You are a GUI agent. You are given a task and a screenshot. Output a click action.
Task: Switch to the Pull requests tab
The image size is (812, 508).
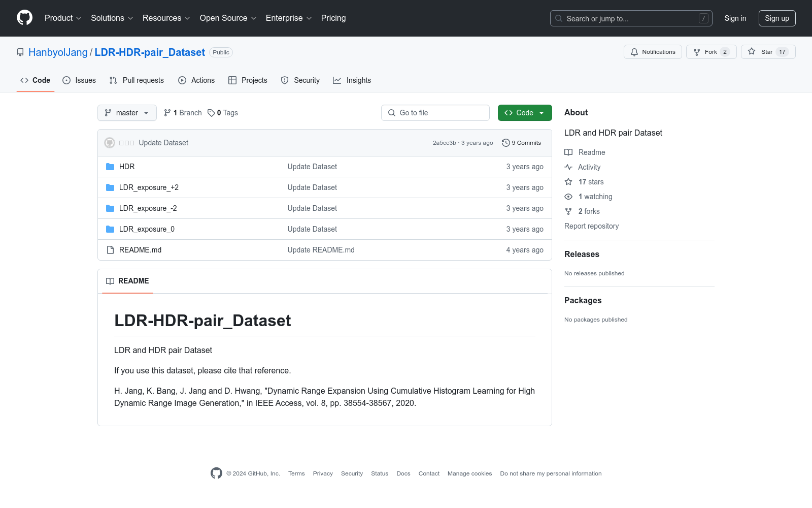pyautogui.click(x=137, y=80)
